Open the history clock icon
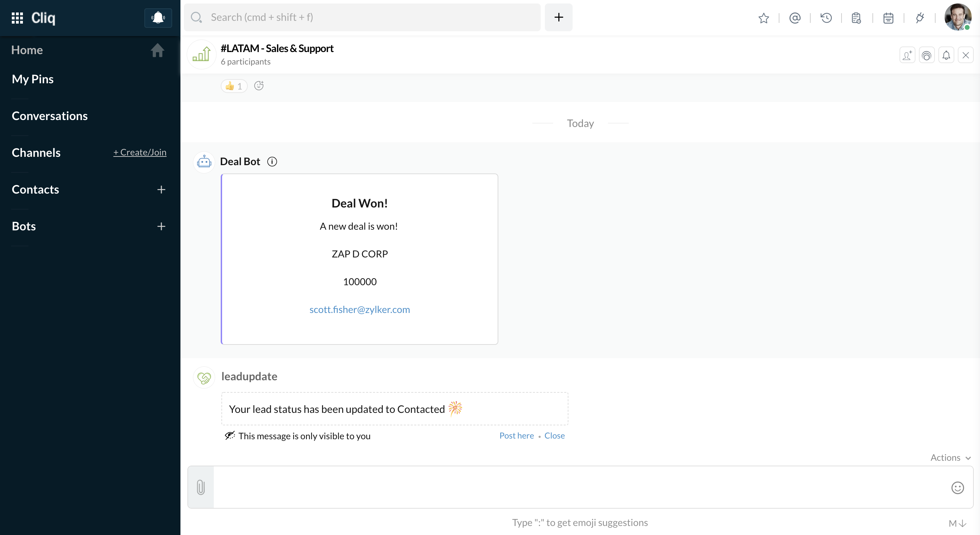This screenshot has width=980, height=535. coord(826,18)
